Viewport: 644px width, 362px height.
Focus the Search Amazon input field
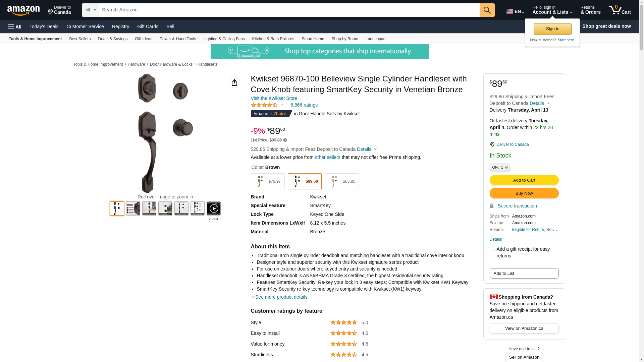[x=289, y=10]
